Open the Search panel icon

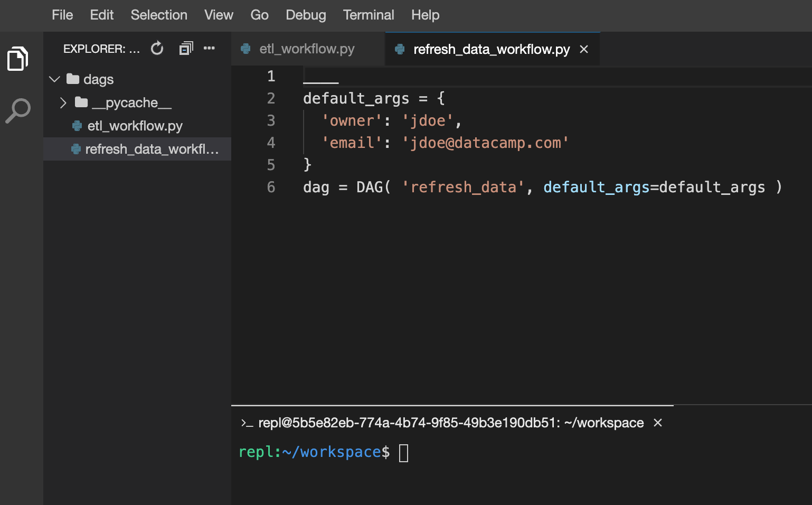[x=18, y=110]
